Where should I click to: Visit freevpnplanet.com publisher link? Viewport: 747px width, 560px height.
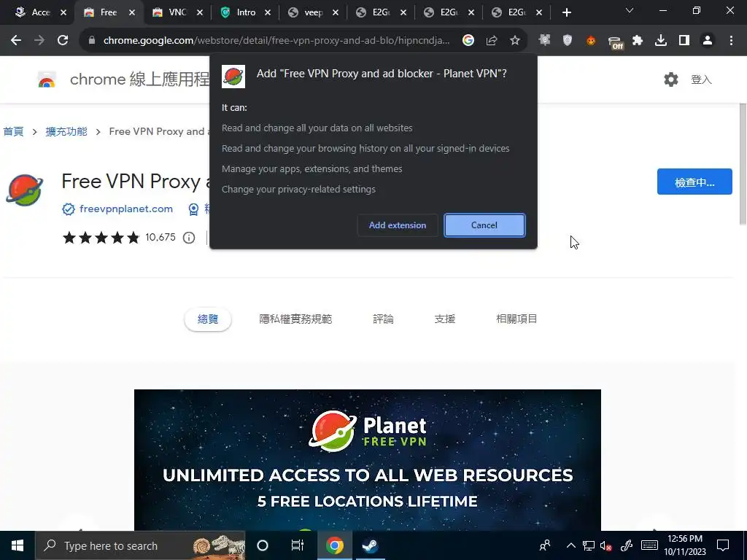(x=125, y=209)
